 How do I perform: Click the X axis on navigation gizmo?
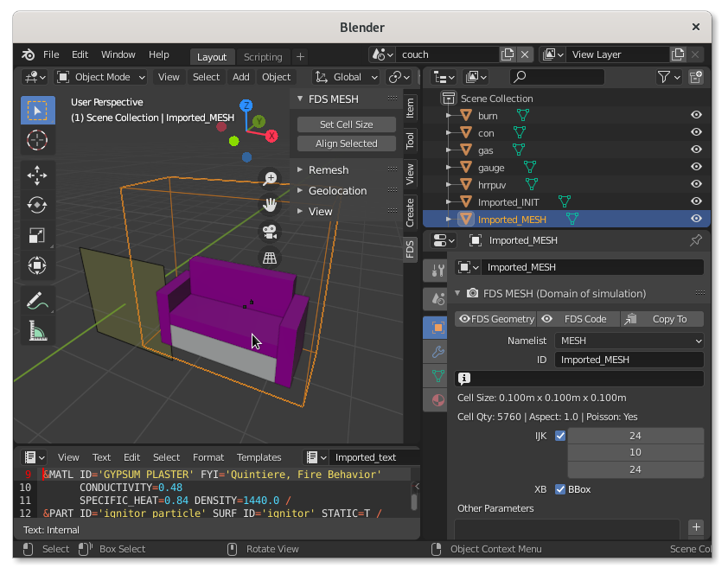point(271,136)
